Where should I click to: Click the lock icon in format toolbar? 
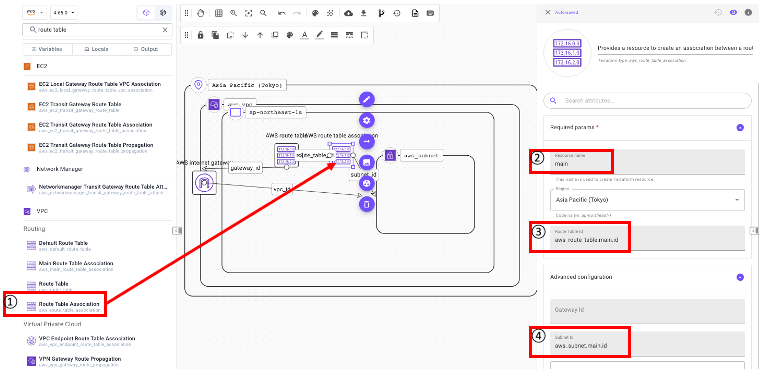tap(200, 35)
